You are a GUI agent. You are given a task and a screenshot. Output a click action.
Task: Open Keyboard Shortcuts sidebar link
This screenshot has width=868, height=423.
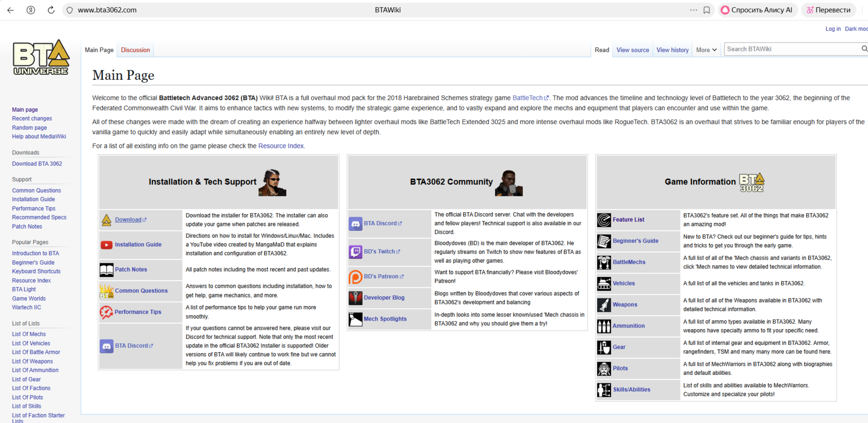pyautogui.click(x=36, y=272)
